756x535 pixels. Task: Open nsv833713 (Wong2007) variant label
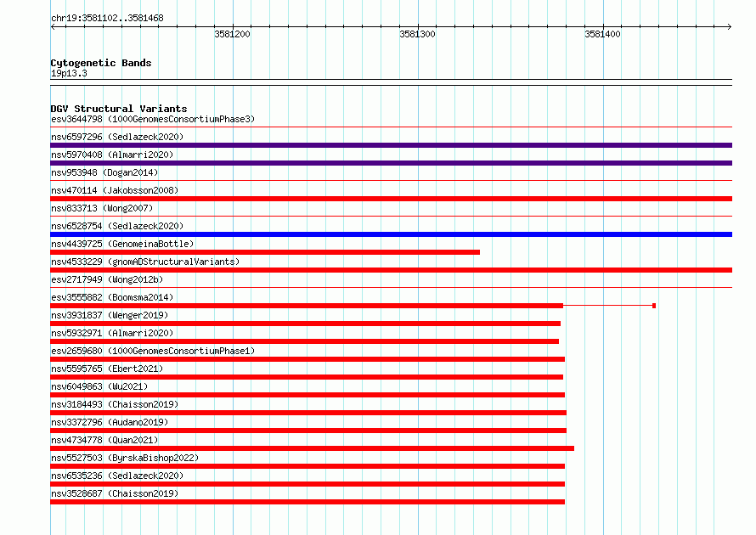tap(102, 208)
